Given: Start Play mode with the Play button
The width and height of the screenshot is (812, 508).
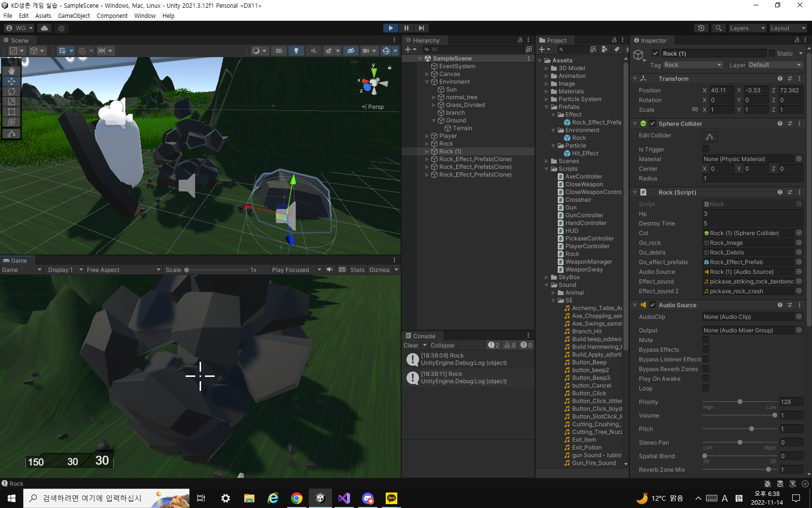Looking at the screenshot, I should [x=391, y=28].
